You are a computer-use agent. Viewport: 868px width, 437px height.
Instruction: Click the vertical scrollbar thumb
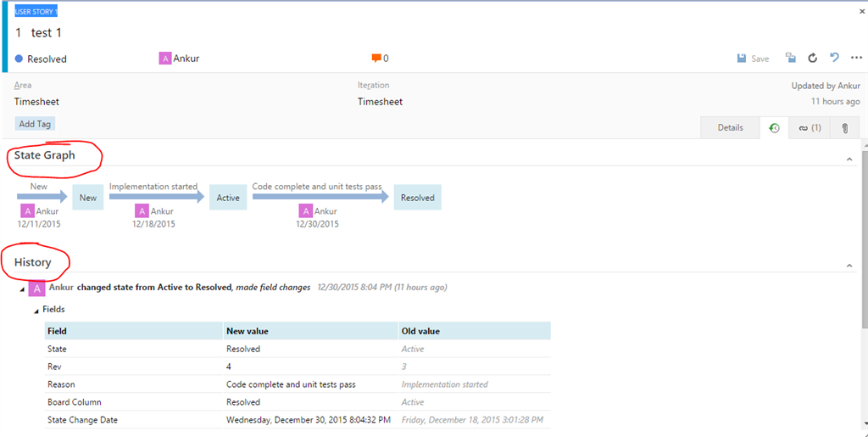point(864,238)
